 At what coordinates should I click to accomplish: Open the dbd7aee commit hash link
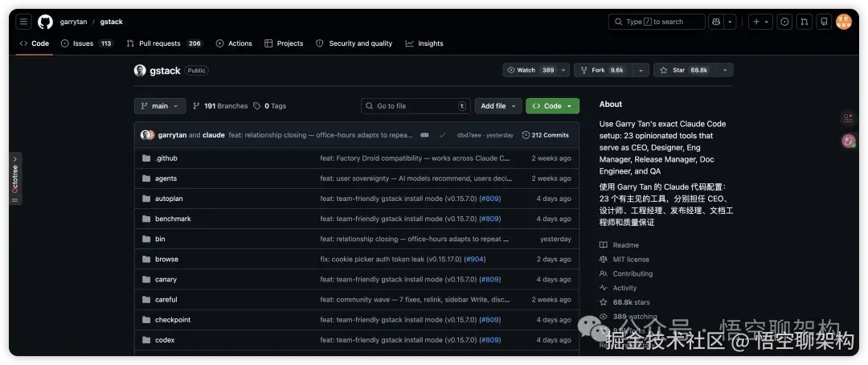469,135
